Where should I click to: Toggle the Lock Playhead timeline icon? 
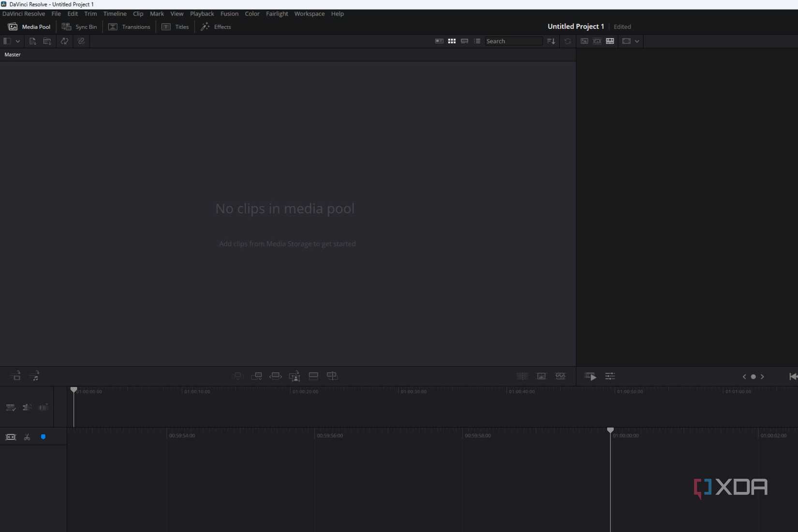point(11,437)
